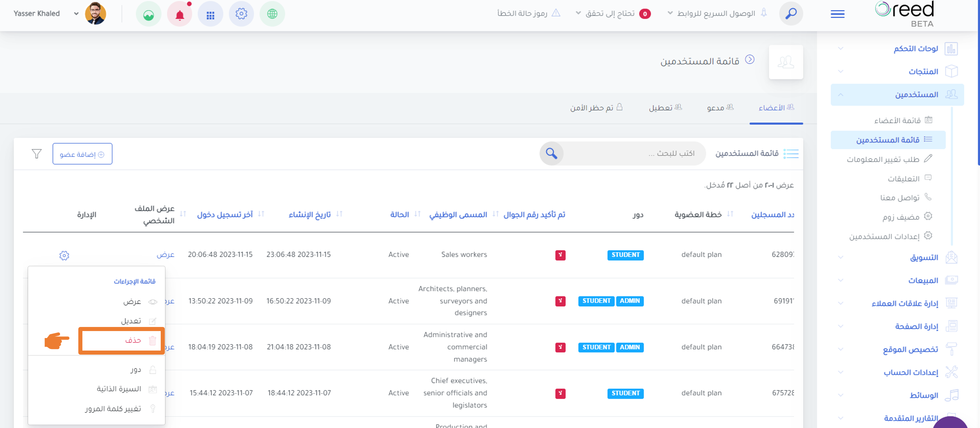Click the error status codes link
This screenshot has height=428, width=980.
tap(529, 13)
